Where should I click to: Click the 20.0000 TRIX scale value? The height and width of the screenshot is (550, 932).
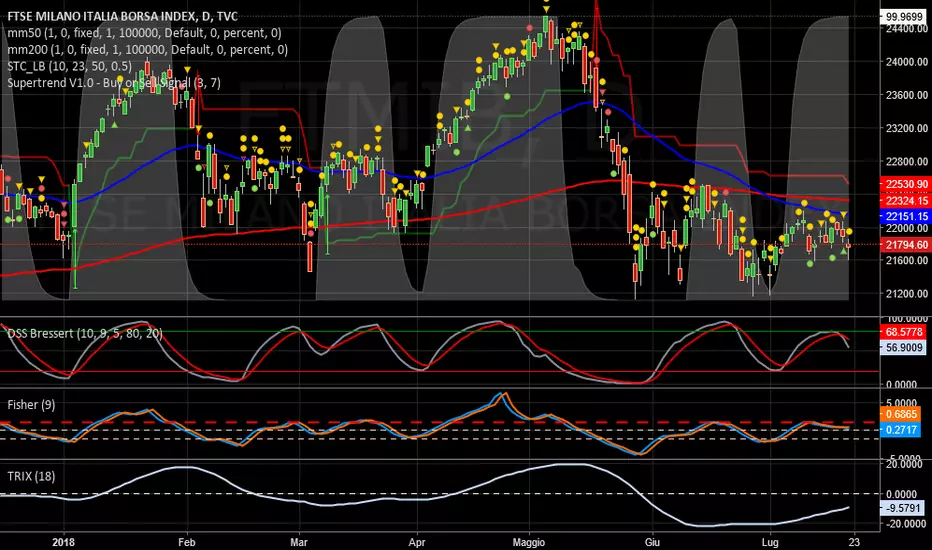[x=905, y=464]
